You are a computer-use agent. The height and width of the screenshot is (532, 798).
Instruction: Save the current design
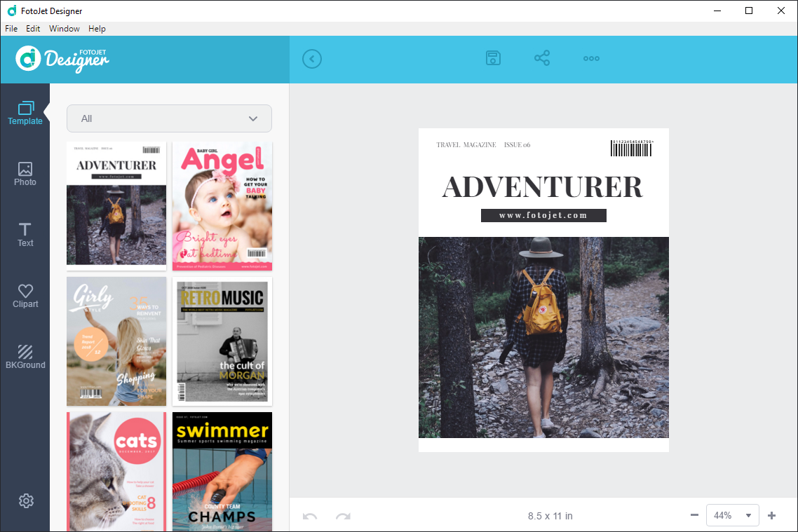[x=493, y=58]
